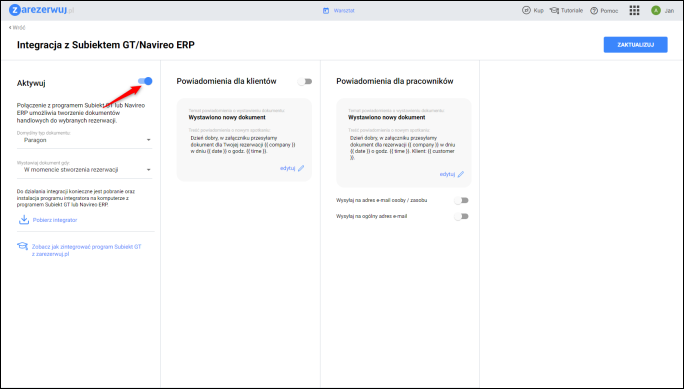Open Pomoc help icon

[594, 11]
